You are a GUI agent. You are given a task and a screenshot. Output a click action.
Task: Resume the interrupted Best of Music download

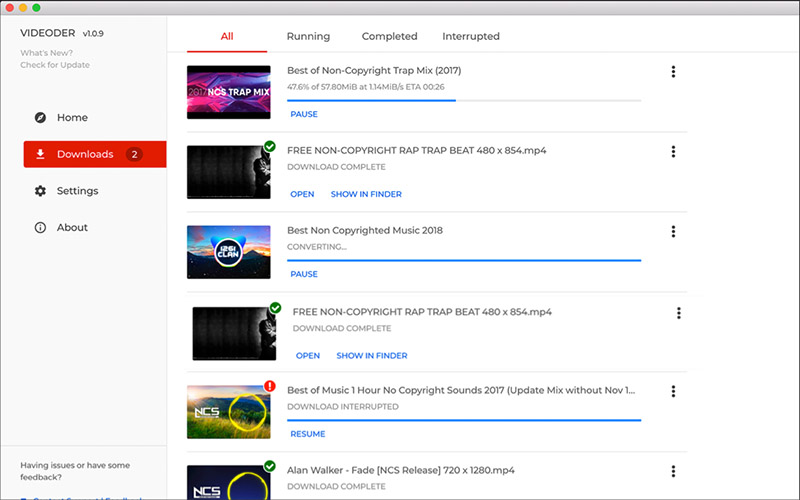[307, 434]
